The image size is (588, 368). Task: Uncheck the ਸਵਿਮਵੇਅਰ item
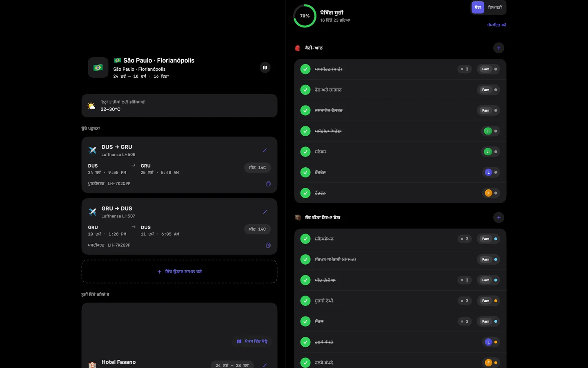305,239
